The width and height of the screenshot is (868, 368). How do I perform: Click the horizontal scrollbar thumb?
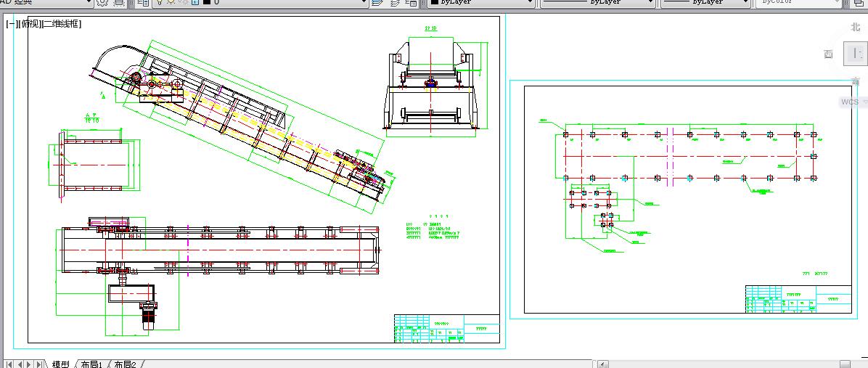(x=846, y=364)
